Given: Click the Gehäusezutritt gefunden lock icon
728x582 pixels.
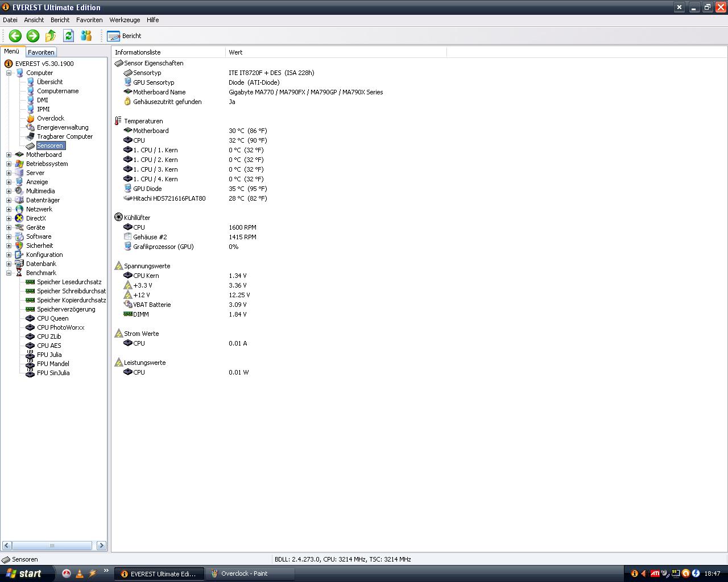Looking at the screenshot, I should point(128,102).
